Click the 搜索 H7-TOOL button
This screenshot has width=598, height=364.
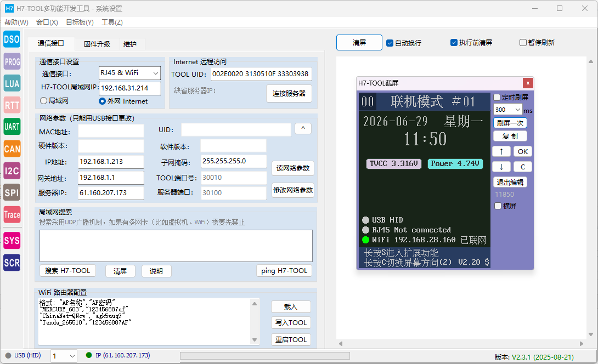[67, 271]
